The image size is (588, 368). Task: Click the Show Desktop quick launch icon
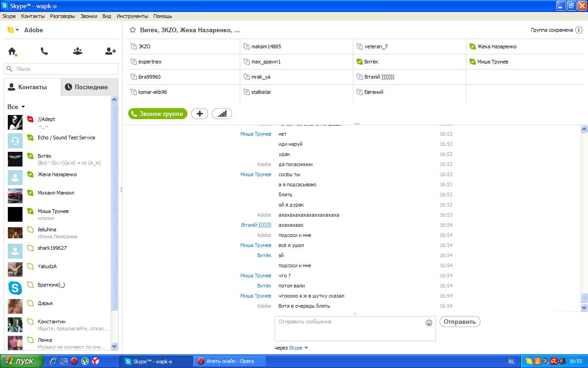coord(63,361)
